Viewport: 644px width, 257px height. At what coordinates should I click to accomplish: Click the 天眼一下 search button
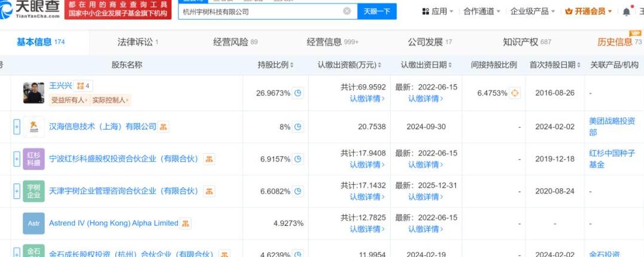376,11
